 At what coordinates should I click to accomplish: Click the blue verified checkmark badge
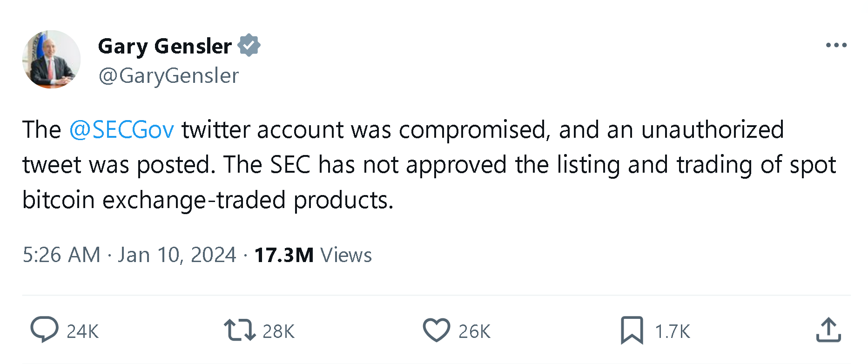point(249,46)
